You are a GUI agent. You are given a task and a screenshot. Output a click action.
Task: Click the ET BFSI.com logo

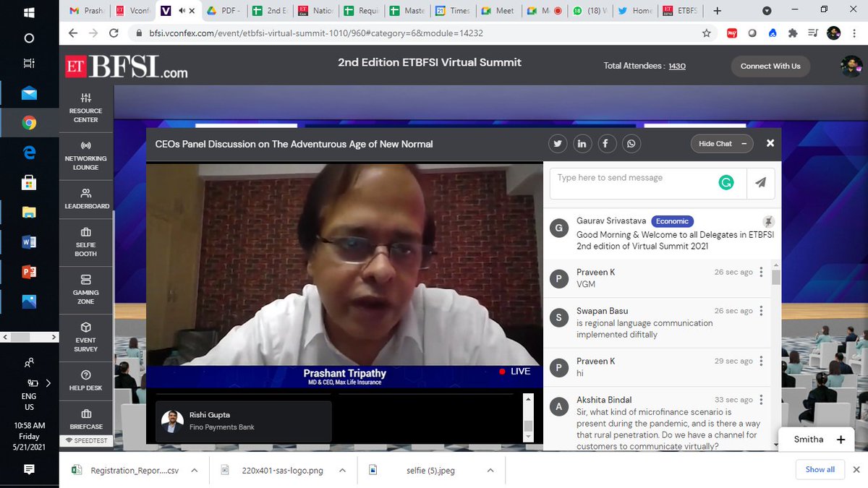click(127, 67)
